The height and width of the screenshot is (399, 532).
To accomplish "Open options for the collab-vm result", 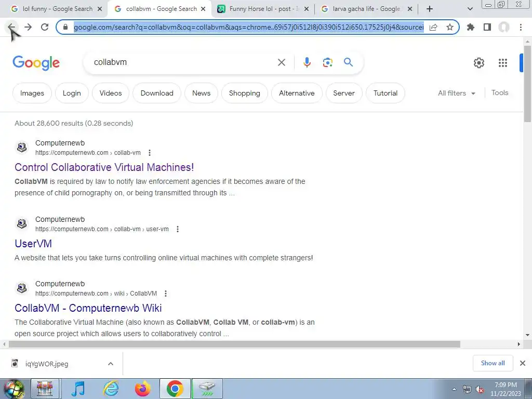I will pyautogui.click(x=150, y=153).
